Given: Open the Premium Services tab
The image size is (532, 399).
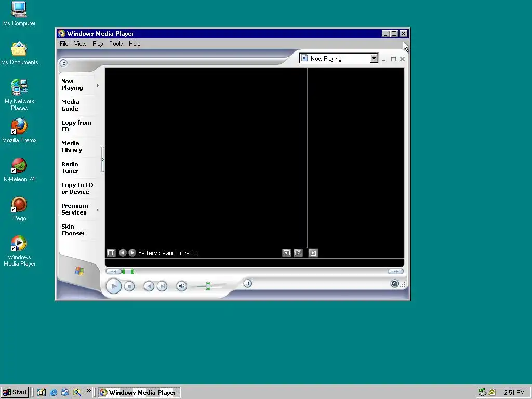Looking at the screenshot, I should [75, 209].
